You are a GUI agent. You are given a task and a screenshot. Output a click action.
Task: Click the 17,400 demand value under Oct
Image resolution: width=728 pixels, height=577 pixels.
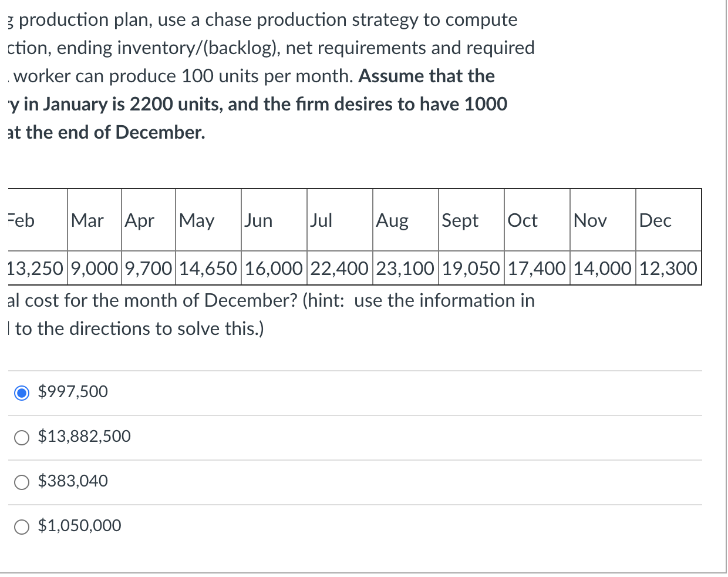537,269
